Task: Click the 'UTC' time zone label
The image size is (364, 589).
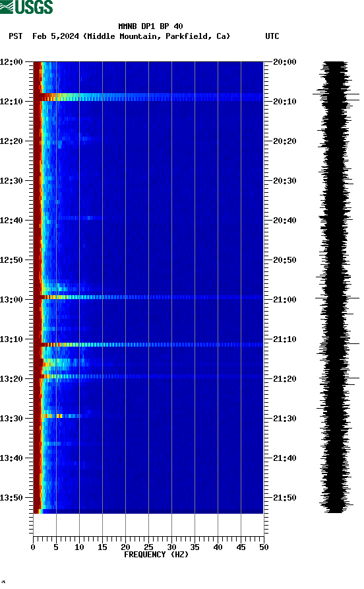Action: click(272, 36)
